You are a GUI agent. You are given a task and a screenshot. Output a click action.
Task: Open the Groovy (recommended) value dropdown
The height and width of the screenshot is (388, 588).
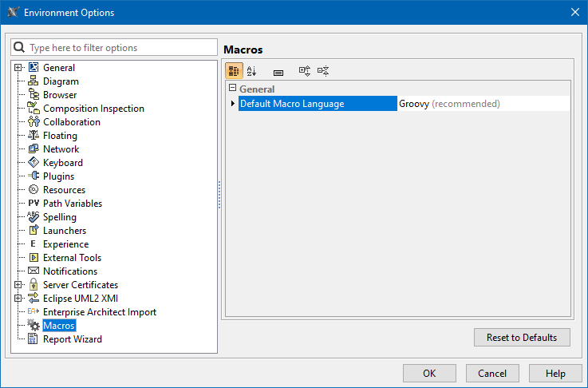[483, 104]
